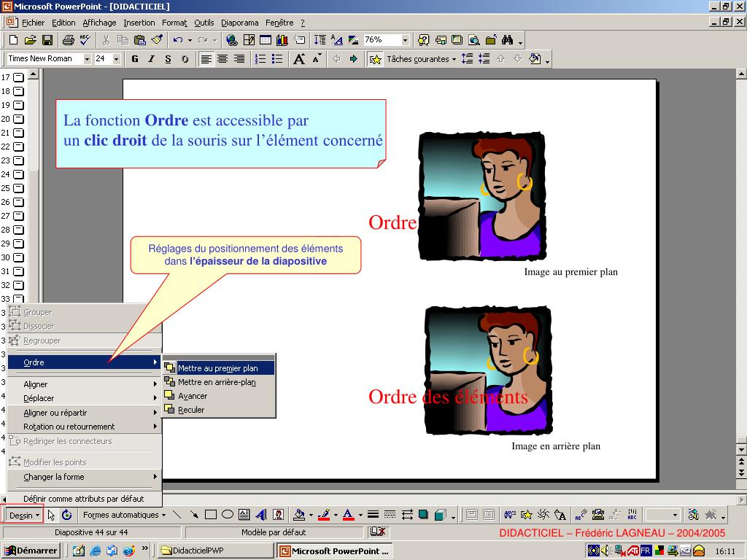Create a new presentation with New icon
This screenshot has height=560, width=747.
click(x=14, y=40)
